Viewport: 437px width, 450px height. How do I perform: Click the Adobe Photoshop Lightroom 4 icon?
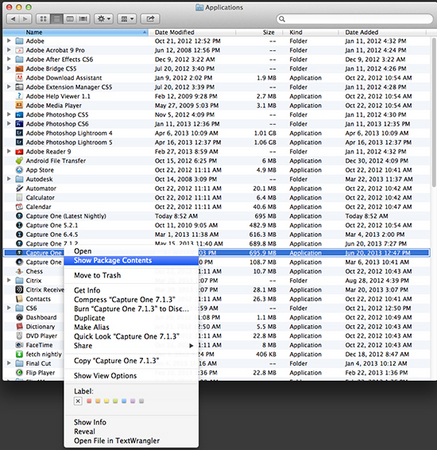pyautogui.click(x=19, y=133)
